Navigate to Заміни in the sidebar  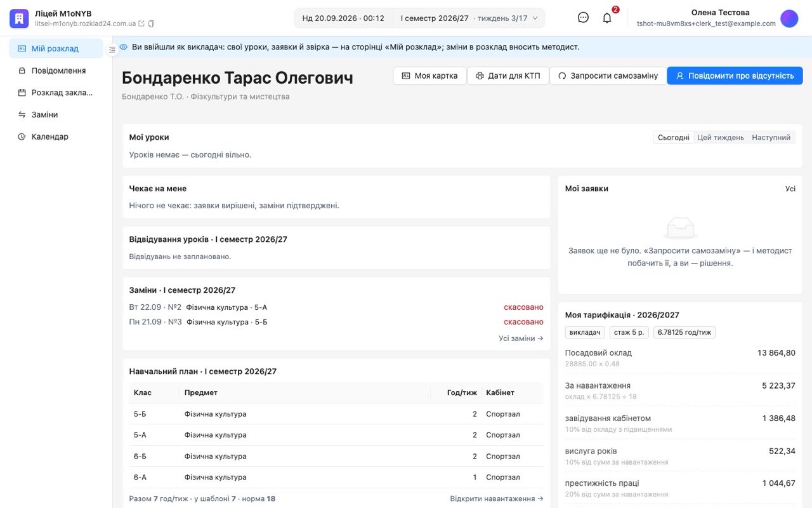56,114
